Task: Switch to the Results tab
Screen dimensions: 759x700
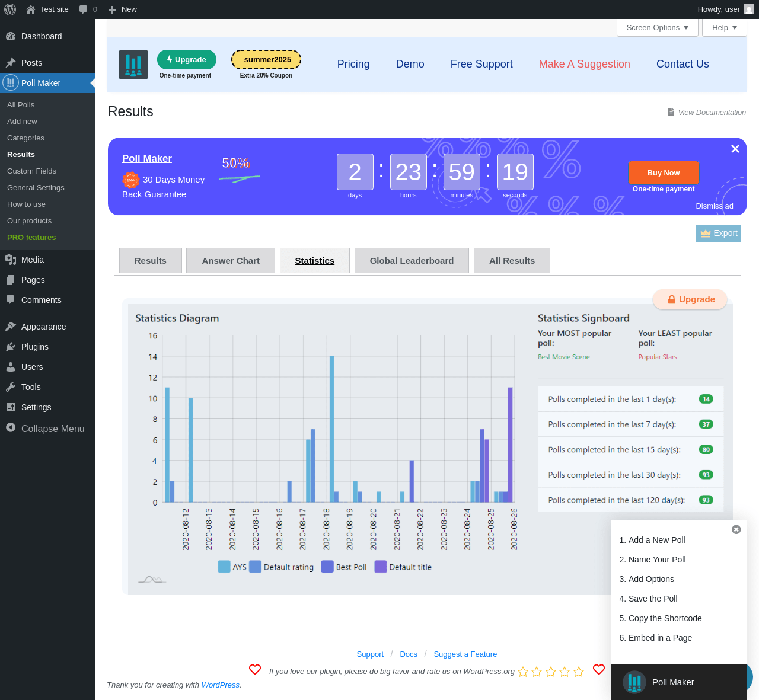Action: [151, 260]
